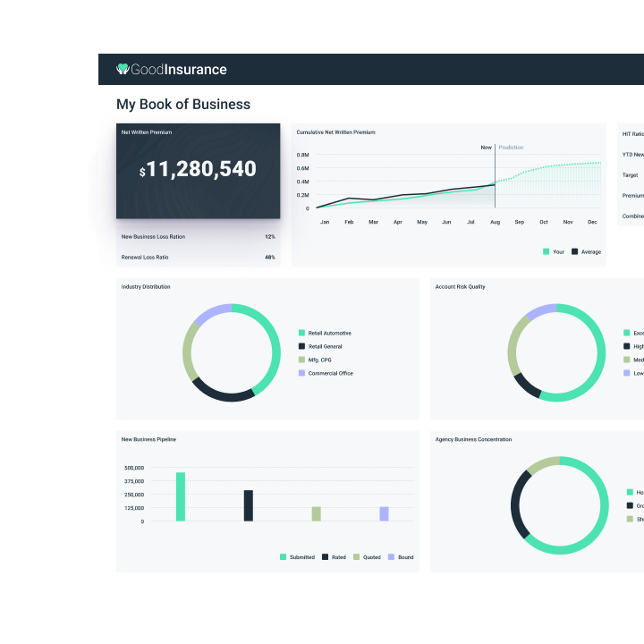Screen dimensions: 644x644
Task: Toggle the Retail Automotive legend swatch
Action: click(x=302, y=333)
